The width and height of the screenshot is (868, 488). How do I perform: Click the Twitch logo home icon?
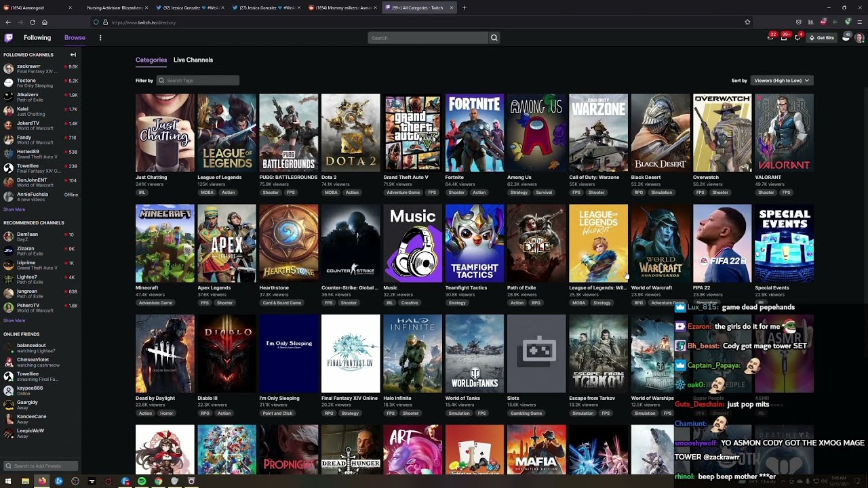[x=8, y=38]
